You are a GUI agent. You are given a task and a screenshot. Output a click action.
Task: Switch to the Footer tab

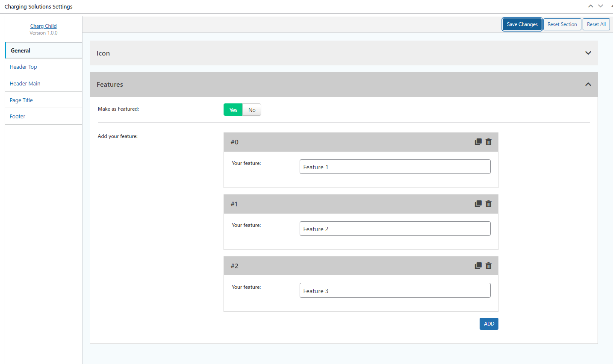point(18,116)
